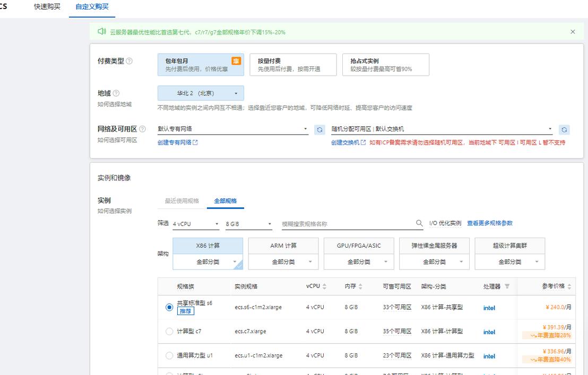Choose 抢占式实例 billing type
This screenshot has height=375, width=588.
pos(385,64)
